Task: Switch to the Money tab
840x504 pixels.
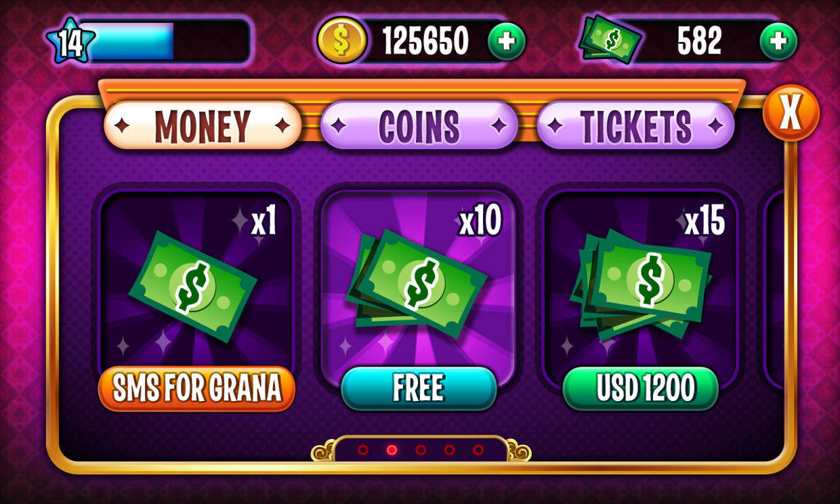Action: click(x=203, y=125)
